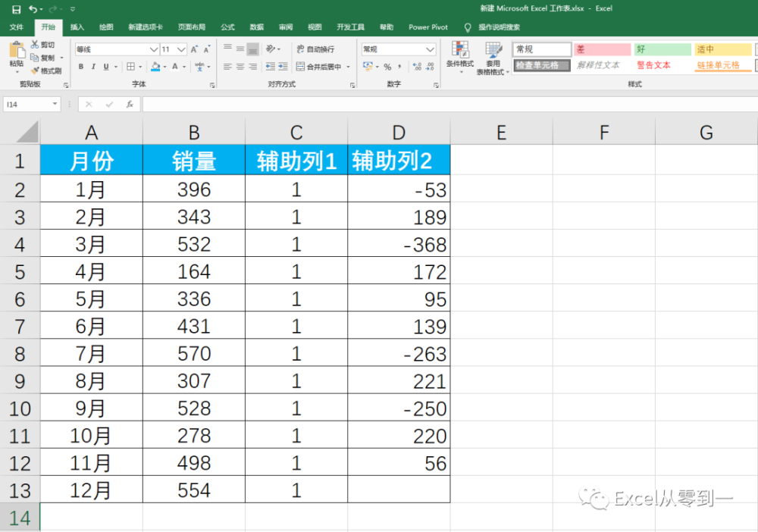Click the confirm checkmark in formula bar
758x532 pixels.
coord(109,104)
